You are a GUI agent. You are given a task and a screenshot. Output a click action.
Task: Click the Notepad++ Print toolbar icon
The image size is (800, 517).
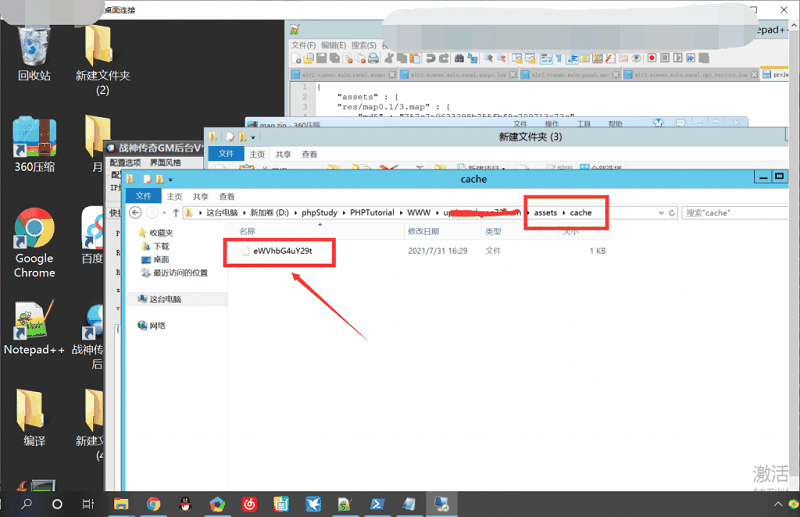373,59
